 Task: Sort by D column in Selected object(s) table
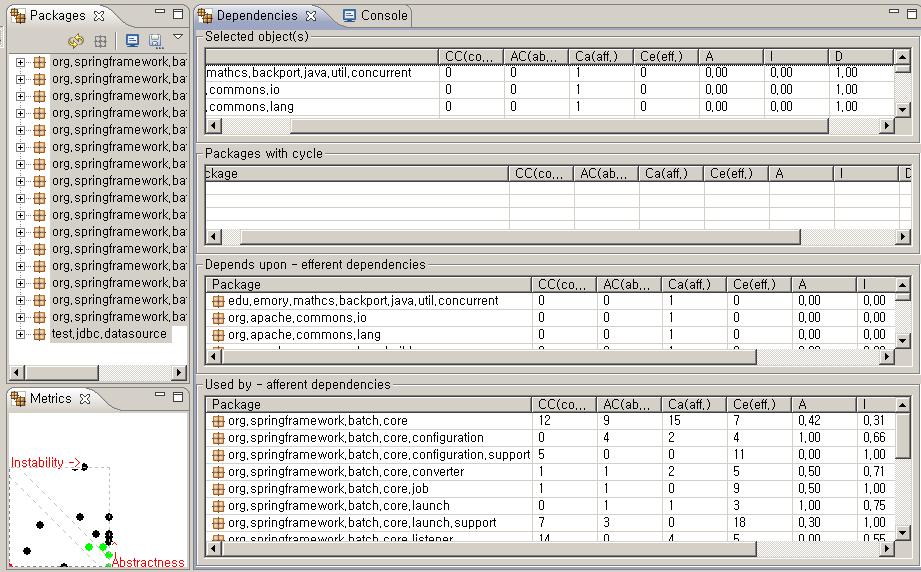(x=861, y=56)
